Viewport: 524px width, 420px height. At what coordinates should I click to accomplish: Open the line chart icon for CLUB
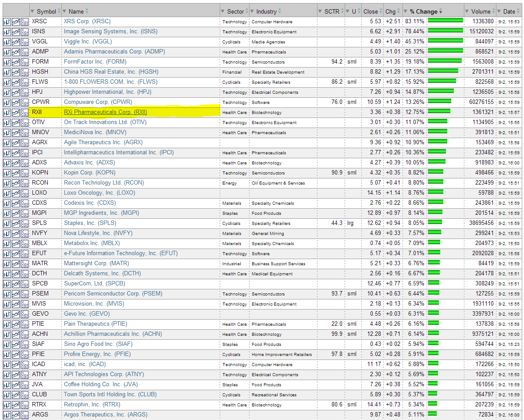[x=16, y=395]
